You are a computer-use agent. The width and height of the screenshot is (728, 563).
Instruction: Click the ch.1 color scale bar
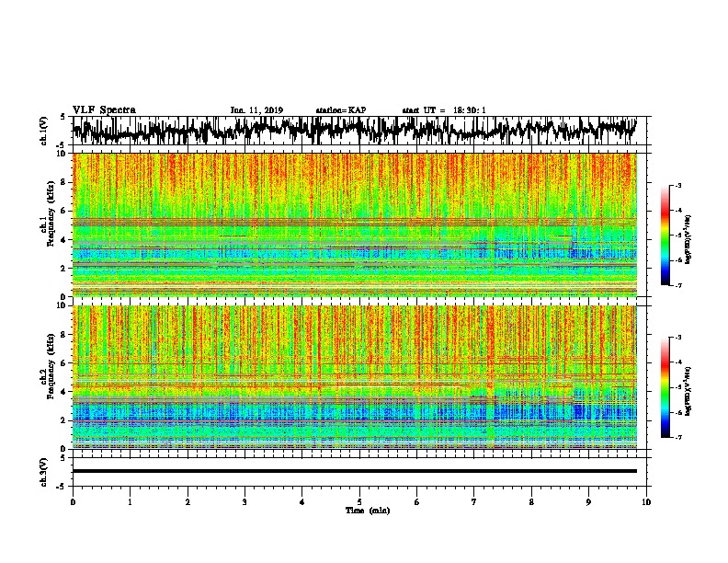coord(665,236)
